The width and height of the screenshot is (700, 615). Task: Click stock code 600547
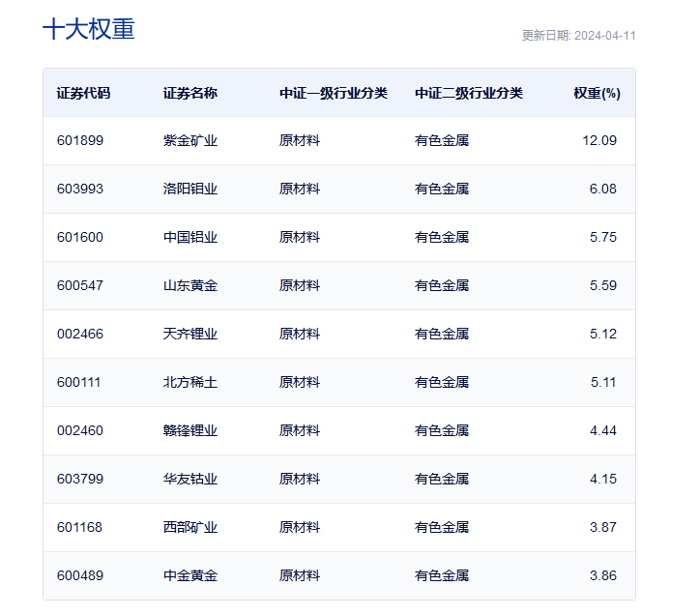click(x=80, y=285)
